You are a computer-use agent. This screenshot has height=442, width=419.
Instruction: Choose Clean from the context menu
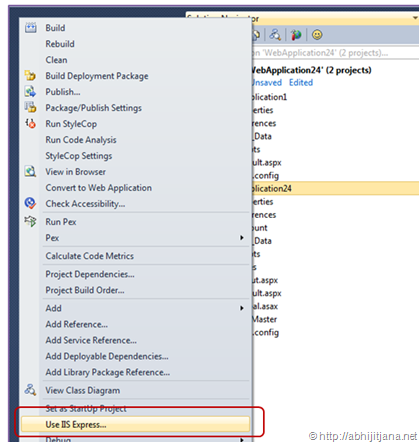click(56, 60)
